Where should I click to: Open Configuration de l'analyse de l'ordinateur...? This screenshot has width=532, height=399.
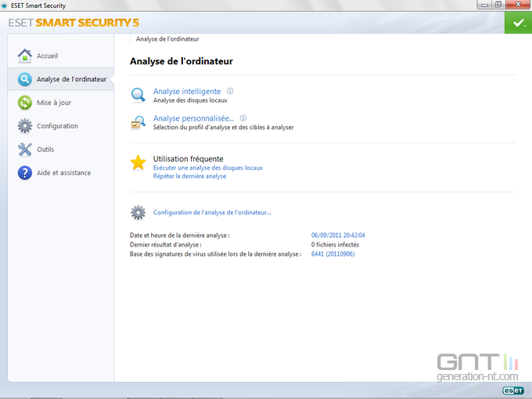(212, 212)
